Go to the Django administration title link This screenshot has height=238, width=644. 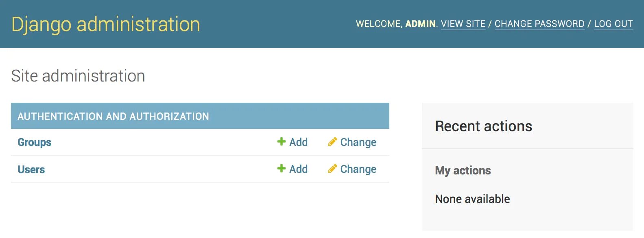106,24
